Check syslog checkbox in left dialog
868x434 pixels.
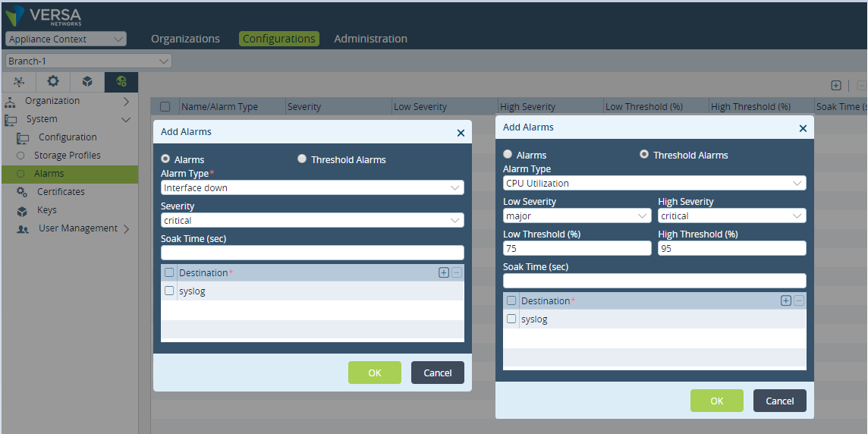pyautogui.click(x=169, y=291)
